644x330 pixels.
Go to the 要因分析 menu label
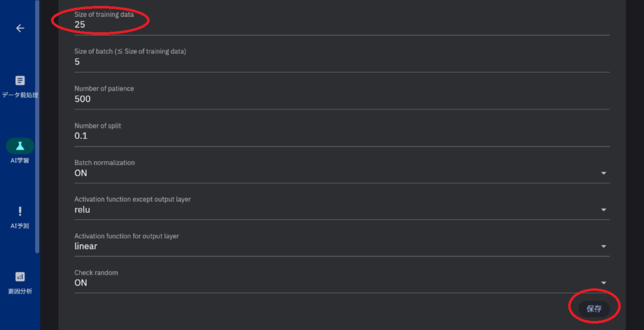click(x=20, y=292)
